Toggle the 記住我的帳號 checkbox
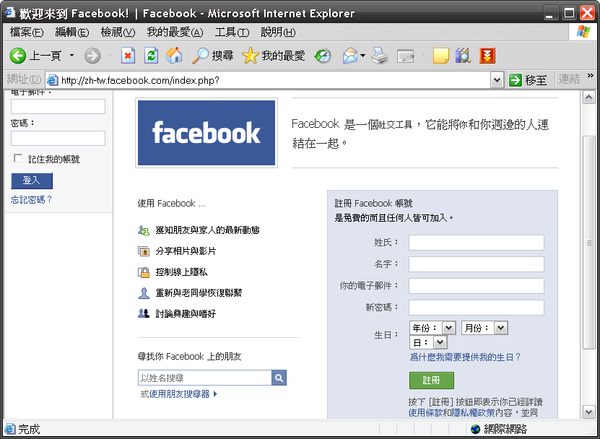600x439 pixels. click(x=18, y=158)
